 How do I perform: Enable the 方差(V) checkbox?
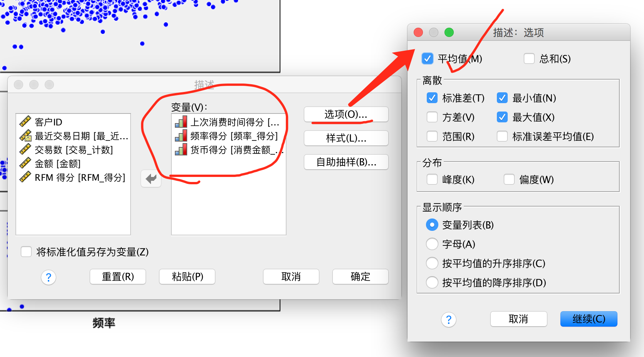432,117
